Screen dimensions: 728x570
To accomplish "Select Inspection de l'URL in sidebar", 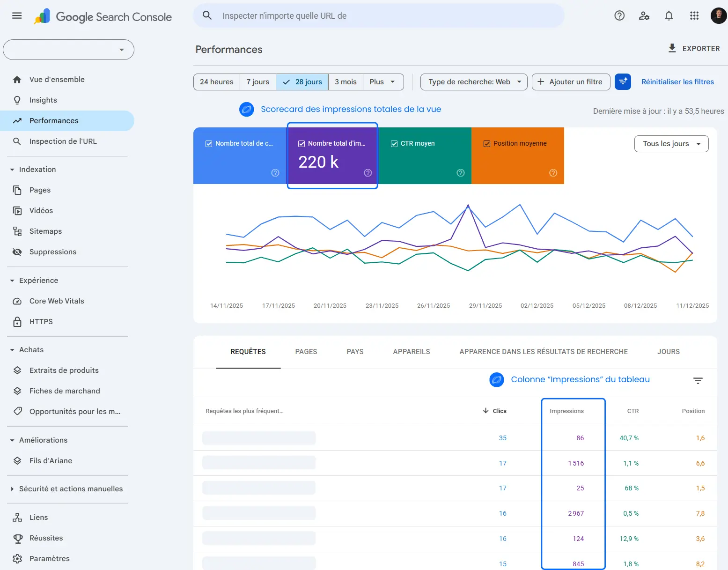I will coord(63,141).
